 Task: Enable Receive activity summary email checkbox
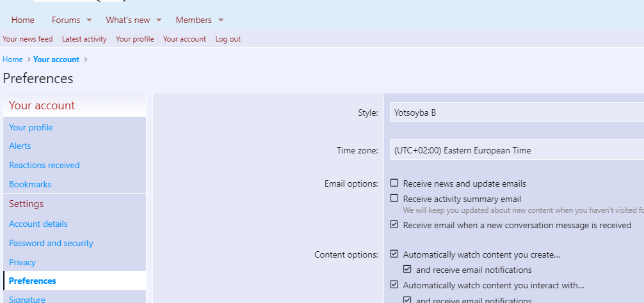coord(394,199)
